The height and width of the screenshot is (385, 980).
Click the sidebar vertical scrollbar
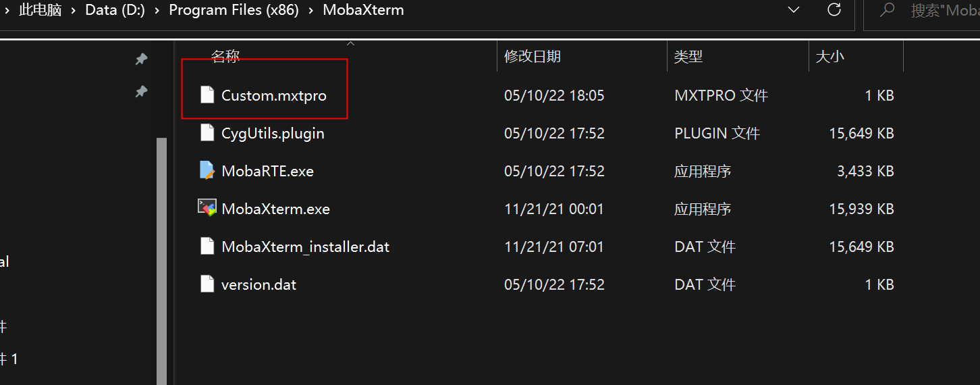point(161,257)
